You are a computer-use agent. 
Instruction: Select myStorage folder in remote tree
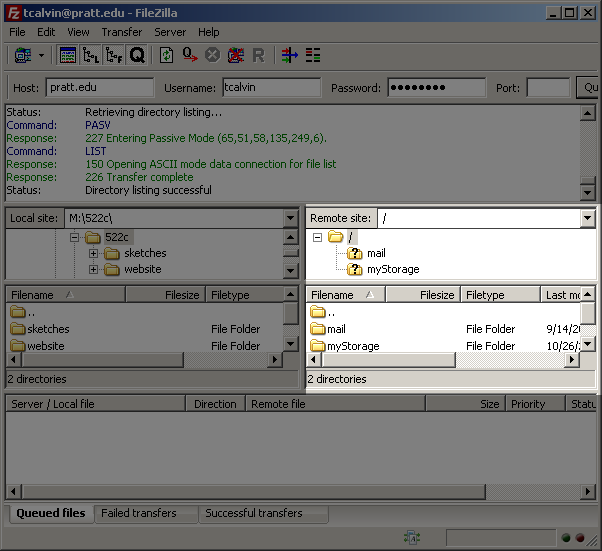click(393, 270)
